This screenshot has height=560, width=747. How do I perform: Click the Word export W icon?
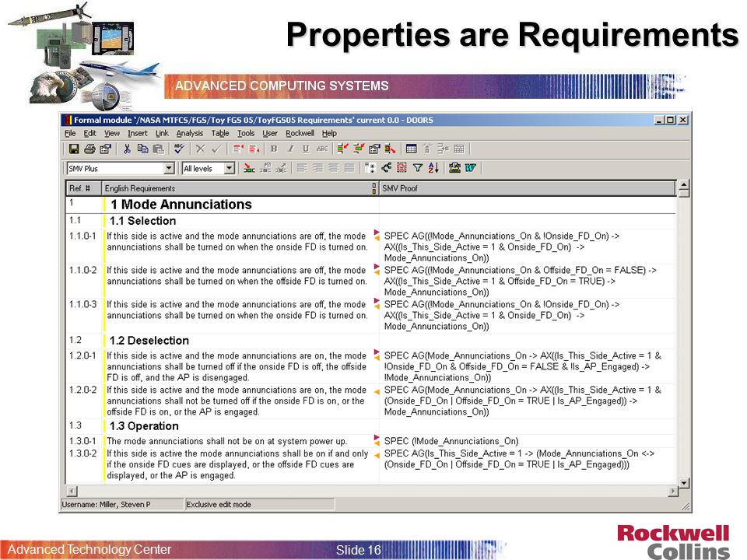(x=470, y=168)
